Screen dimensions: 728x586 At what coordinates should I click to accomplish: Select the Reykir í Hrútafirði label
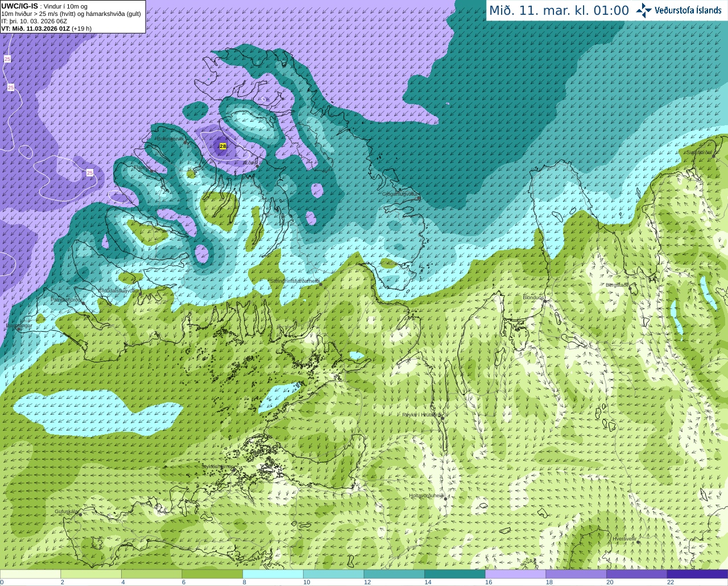coord(421,415)
